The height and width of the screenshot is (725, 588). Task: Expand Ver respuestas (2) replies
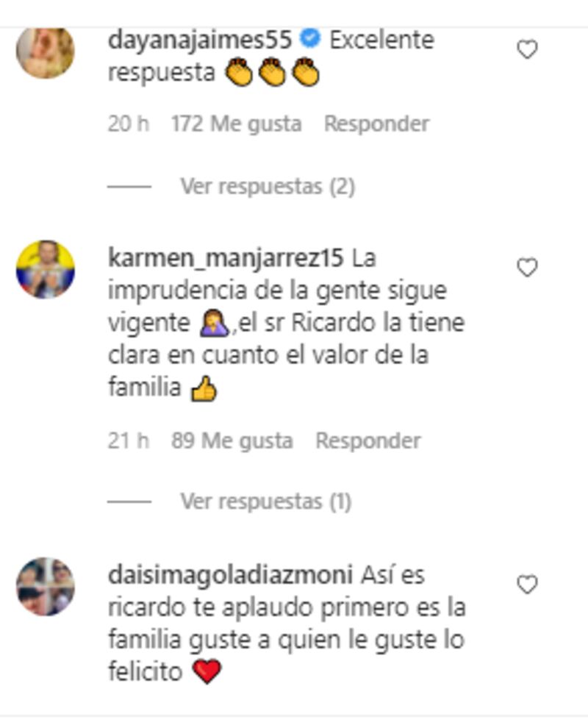pos(268,186)
